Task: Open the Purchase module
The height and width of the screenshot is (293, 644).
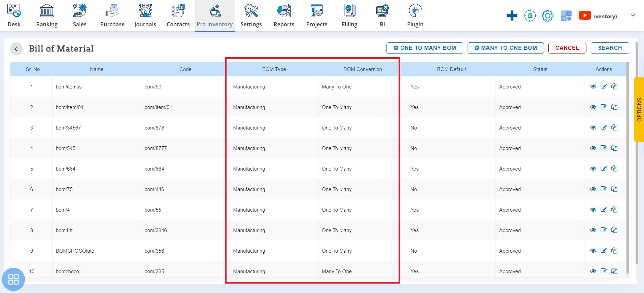Action: point(112,16)
